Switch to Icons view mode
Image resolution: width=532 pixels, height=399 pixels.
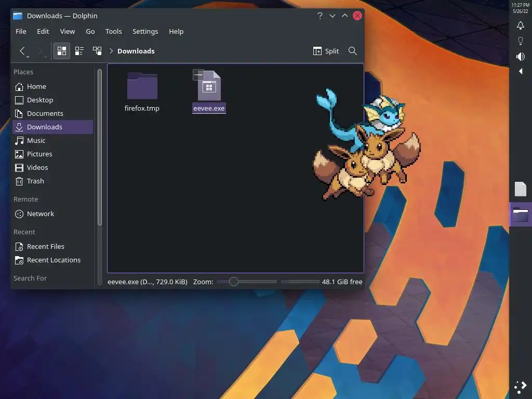tap(62, 51)
